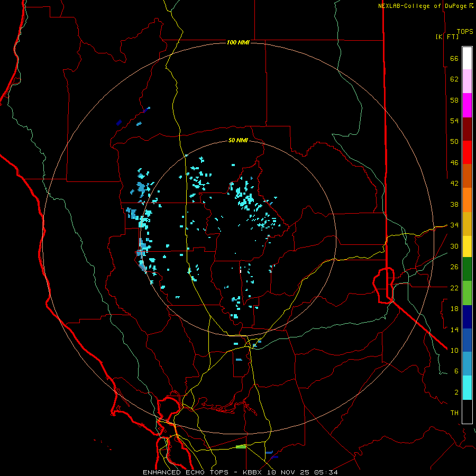Click the '42' legend value
Screen dimensions: 476x476
pyautogui.click(x=454, y=184)
